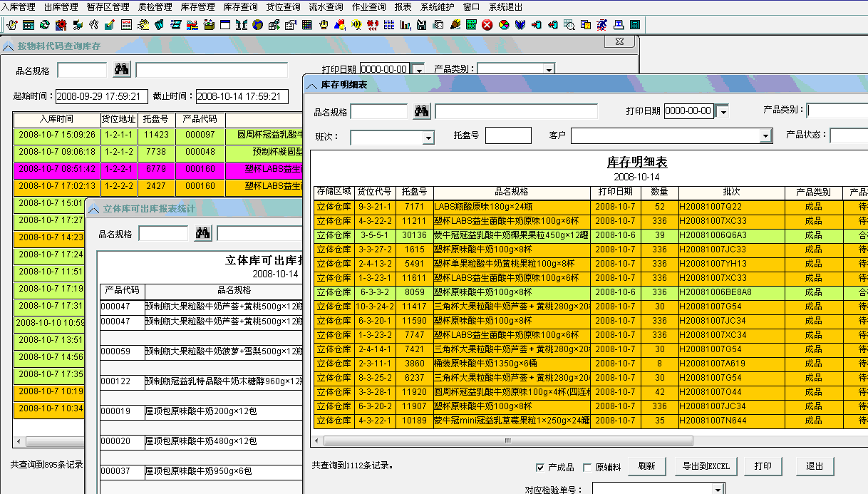Click the 起始时间 date field

101,96
